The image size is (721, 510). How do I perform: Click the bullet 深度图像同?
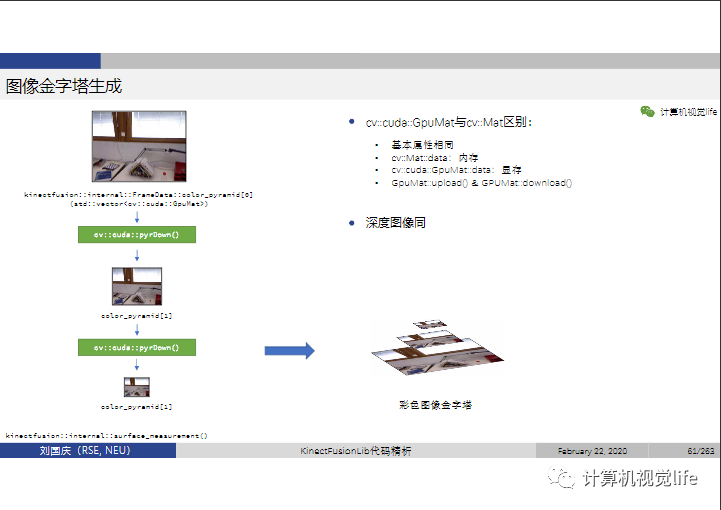pos(395,223)
